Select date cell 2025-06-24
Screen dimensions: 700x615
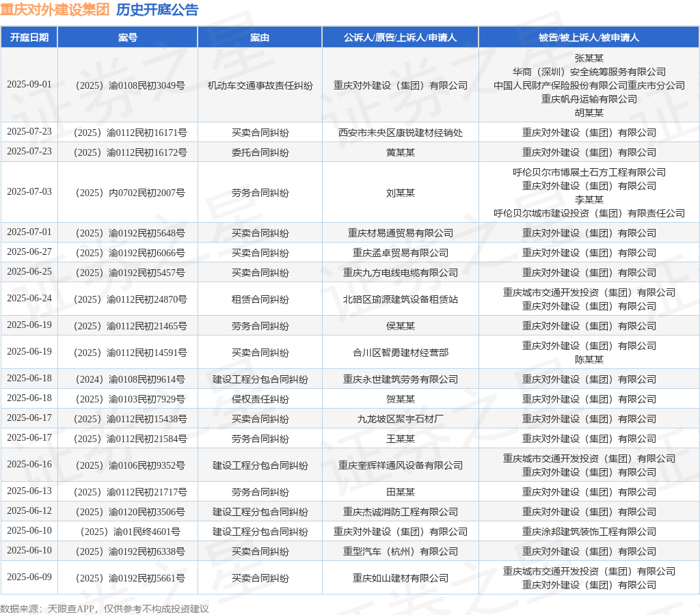[x=29, y=298]
